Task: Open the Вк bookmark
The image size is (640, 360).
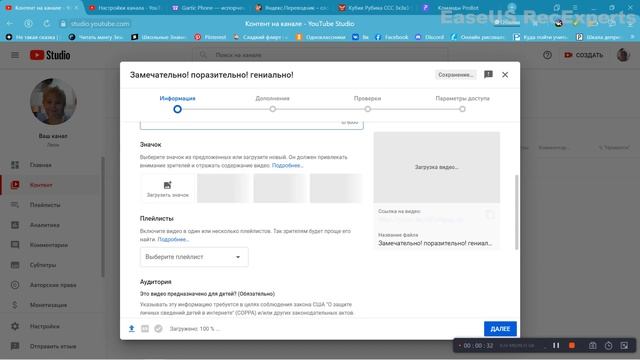Action: (x=360, y=37)
